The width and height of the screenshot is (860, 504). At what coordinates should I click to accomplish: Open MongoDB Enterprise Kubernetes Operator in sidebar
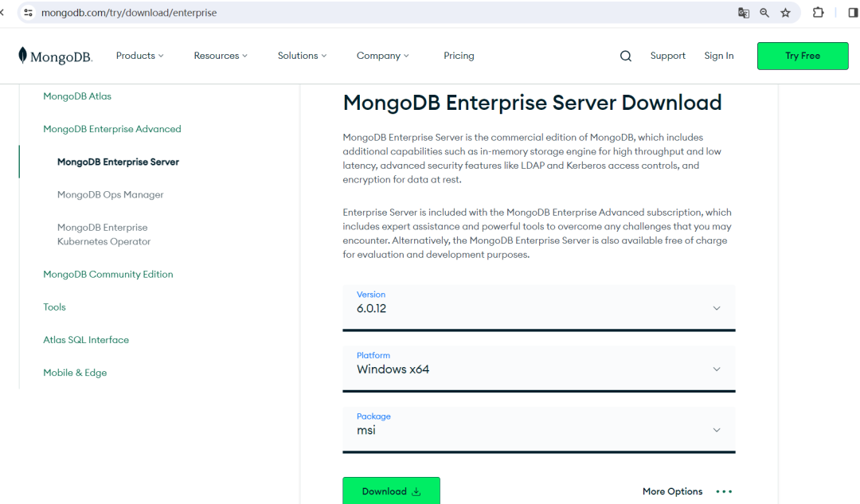[104, 234]
